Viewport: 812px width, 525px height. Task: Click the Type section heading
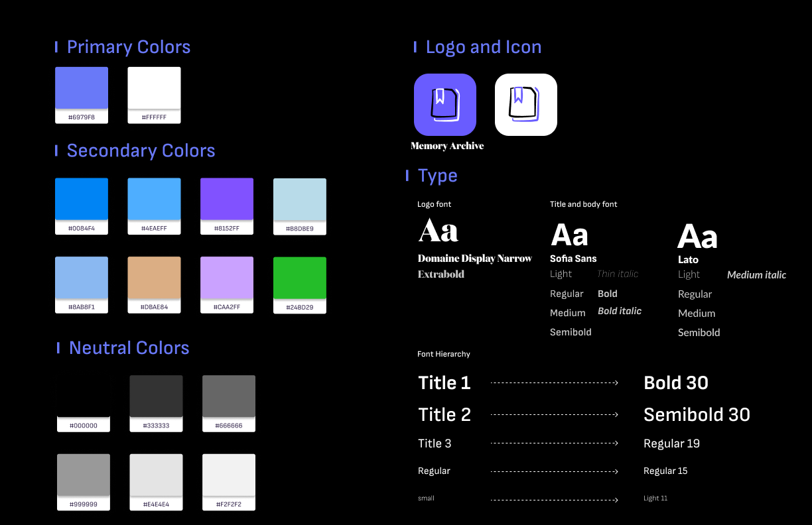[438, 176]
